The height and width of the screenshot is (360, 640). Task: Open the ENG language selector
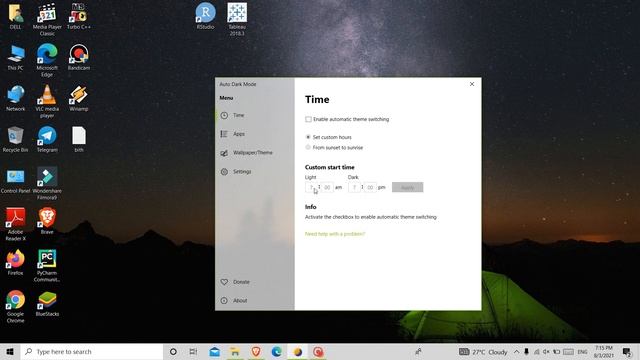pos(582,351)
